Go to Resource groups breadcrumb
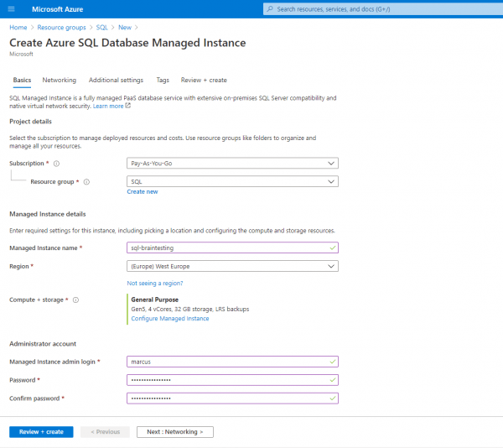503x448 pixels. (61, 28)
